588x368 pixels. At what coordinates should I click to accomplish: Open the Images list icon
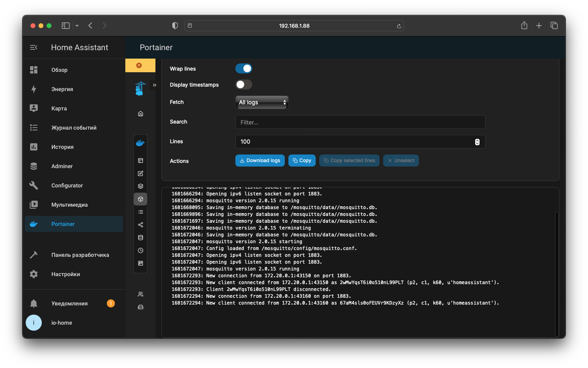point(140,211)
